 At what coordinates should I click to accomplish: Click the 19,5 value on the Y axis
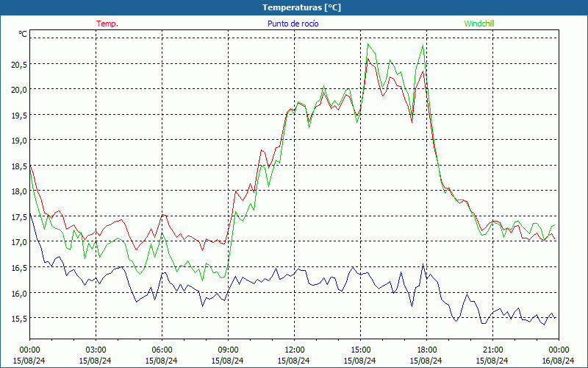(19, 116)
